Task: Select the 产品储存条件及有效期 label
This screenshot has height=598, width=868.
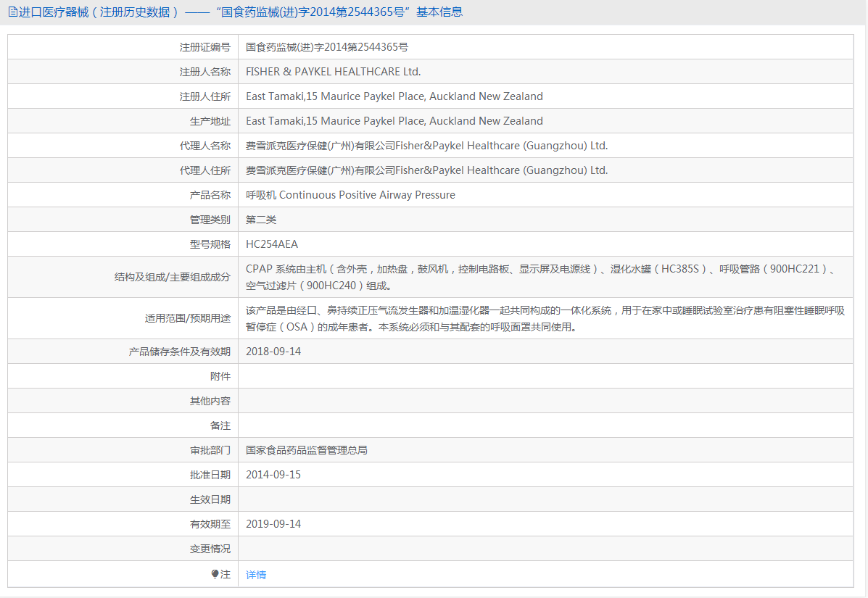Action: coord(179,352)
